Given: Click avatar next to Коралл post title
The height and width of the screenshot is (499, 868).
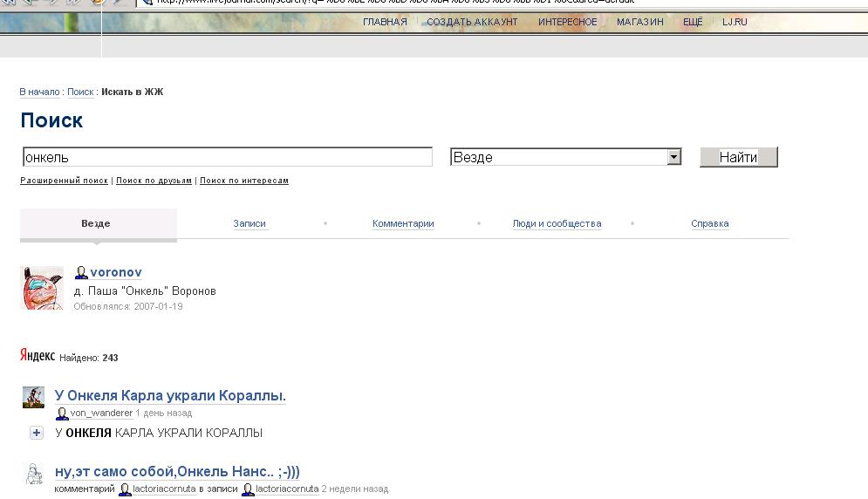Looking at the screenshot, I should (x=33, y=397).
